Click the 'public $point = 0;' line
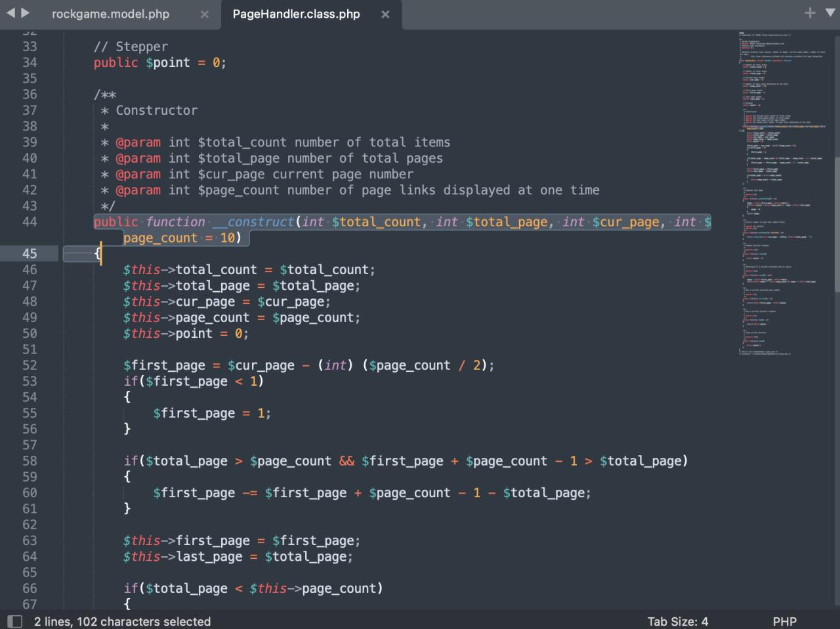The width and height of the screenshot is (840, 629). tap(159, 62)
